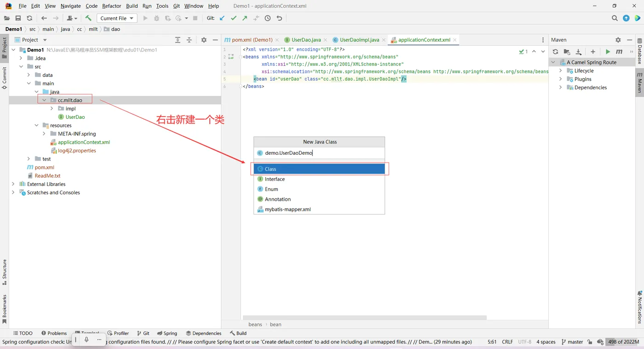The image size is (644, 349).
Task: Open Git show history clock icon
Action: pos(268,18)
